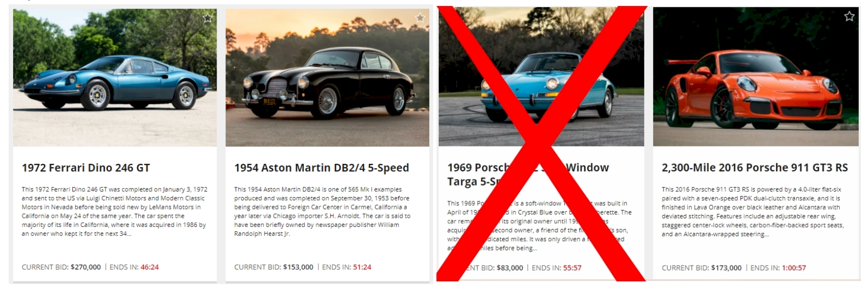
Task: Open the 1954 Aston Martin DB2/4 5-Speed title
Action: pyautogui.click(x=322, y=168)
